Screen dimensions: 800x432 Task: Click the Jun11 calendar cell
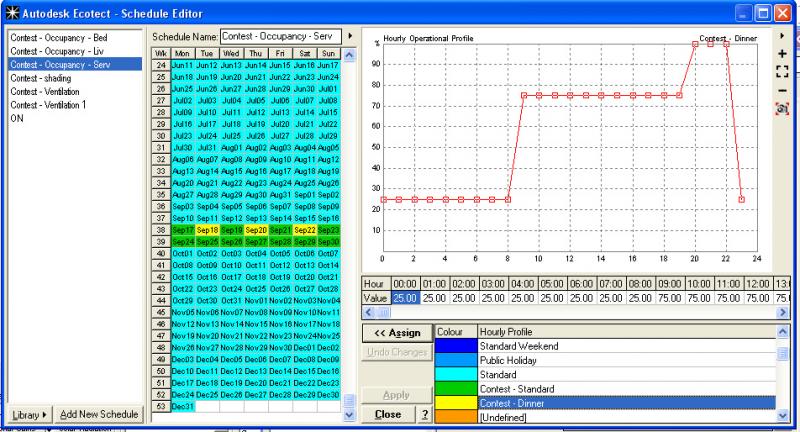coord(182,65)
